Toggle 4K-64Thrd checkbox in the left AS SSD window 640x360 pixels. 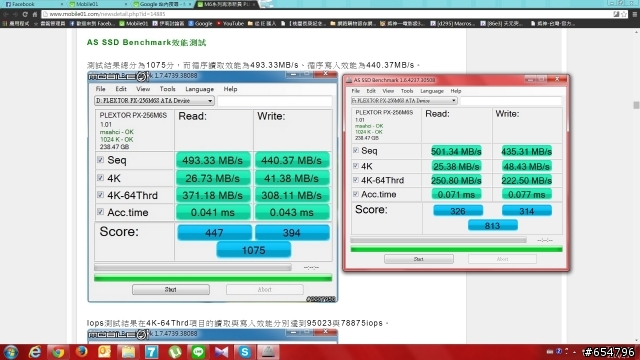100,195
